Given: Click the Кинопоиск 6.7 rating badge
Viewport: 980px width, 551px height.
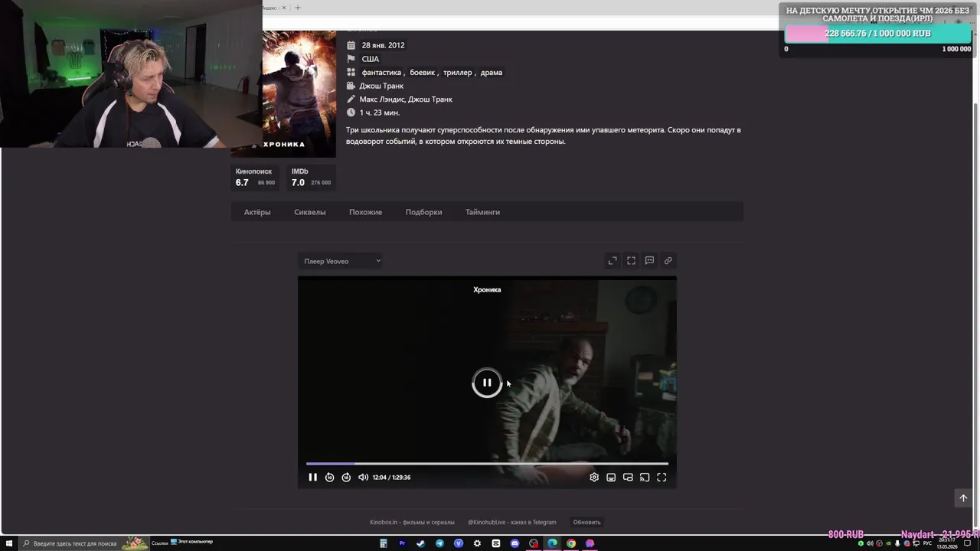Looking at the screenshot, I should pyautogui.click(x=256, y=178).
